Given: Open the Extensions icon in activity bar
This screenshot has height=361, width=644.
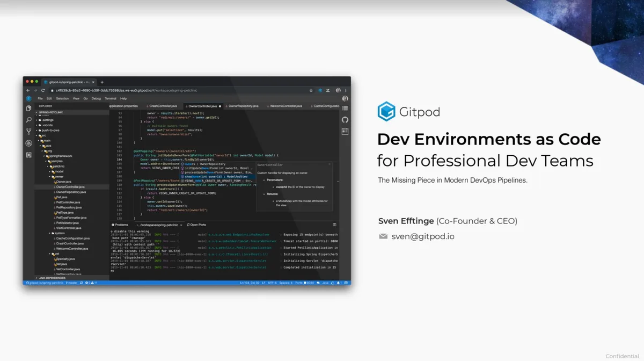Looking at the screenshot, I should click(x=28, y=155).
